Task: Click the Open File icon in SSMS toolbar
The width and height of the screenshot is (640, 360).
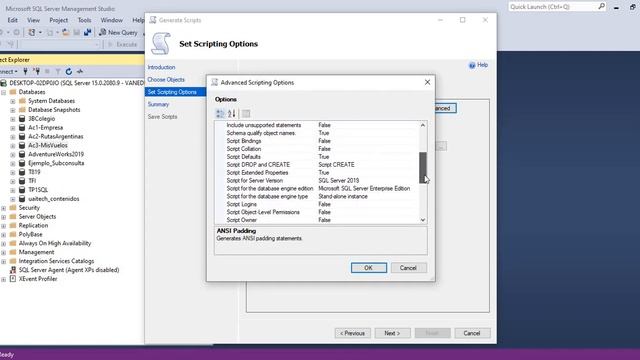Action: pyautogui.click(x=66, y=32)
